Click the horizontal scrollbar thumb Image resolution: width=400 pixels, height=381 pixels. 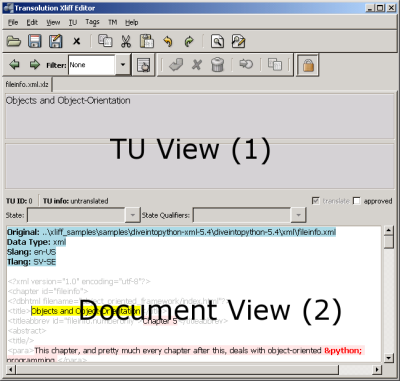point(177,369)
